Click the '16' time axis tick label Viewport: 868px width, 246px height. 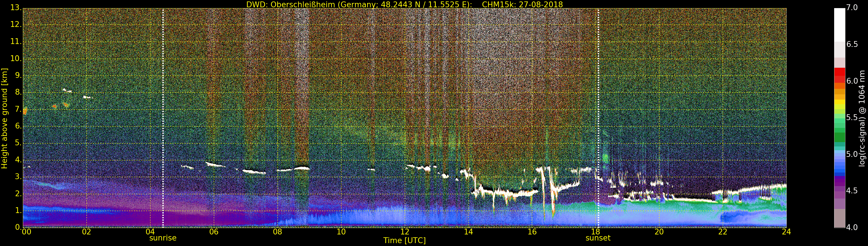532,232
